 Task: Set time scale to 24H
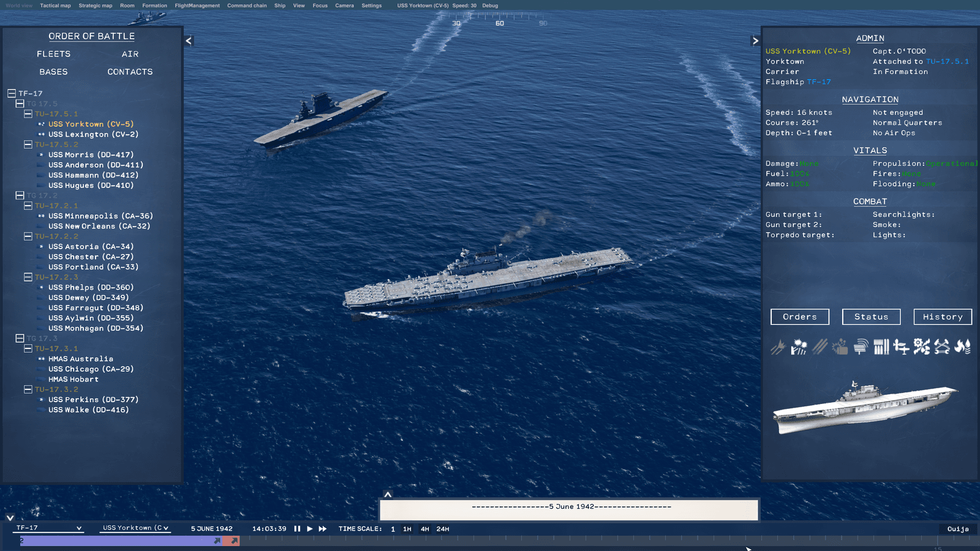click(443, 529)
